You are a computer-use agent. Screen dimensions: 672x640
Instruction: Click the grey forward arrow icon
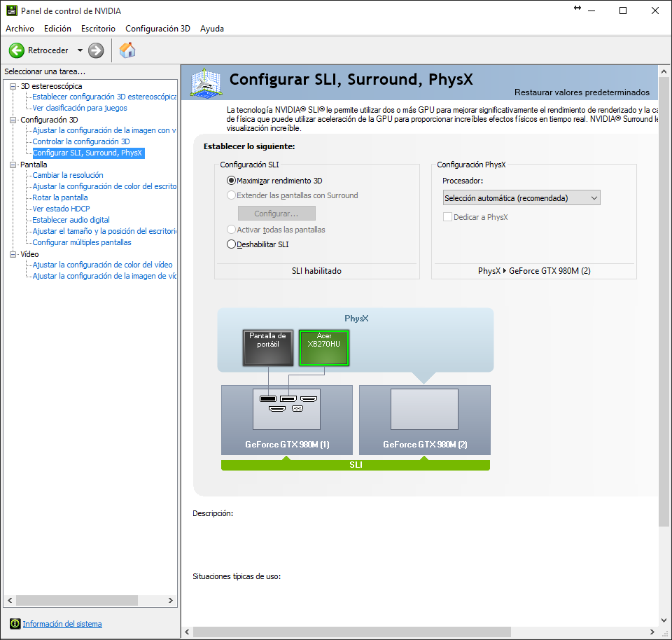coord(96,50)
